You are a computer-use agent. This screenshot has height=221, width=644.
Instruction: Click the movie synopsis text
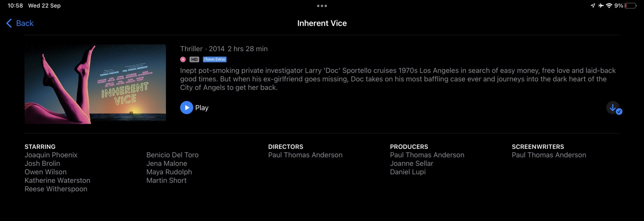tap(398, 79)
